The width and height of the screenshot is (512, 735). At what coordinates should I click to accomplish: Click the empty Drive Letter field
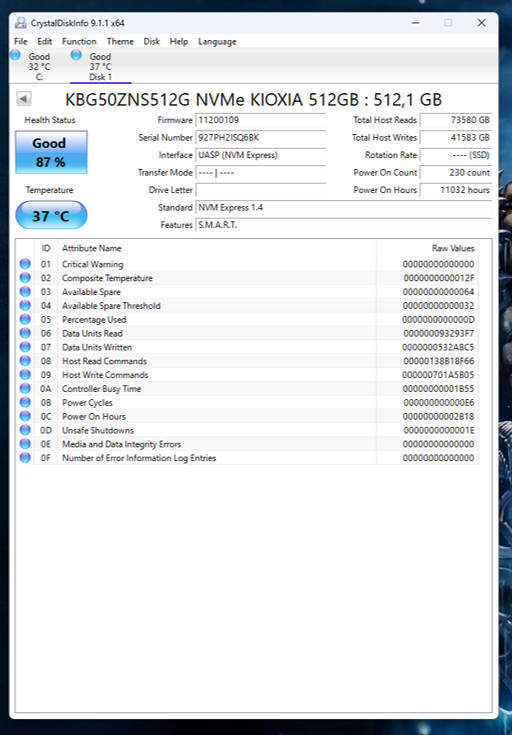coord(261,190)
